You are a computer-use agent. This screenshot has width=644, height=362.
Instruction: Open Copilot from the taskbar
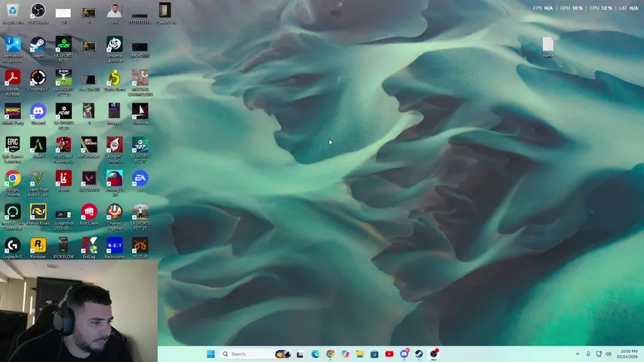(345, 354)
